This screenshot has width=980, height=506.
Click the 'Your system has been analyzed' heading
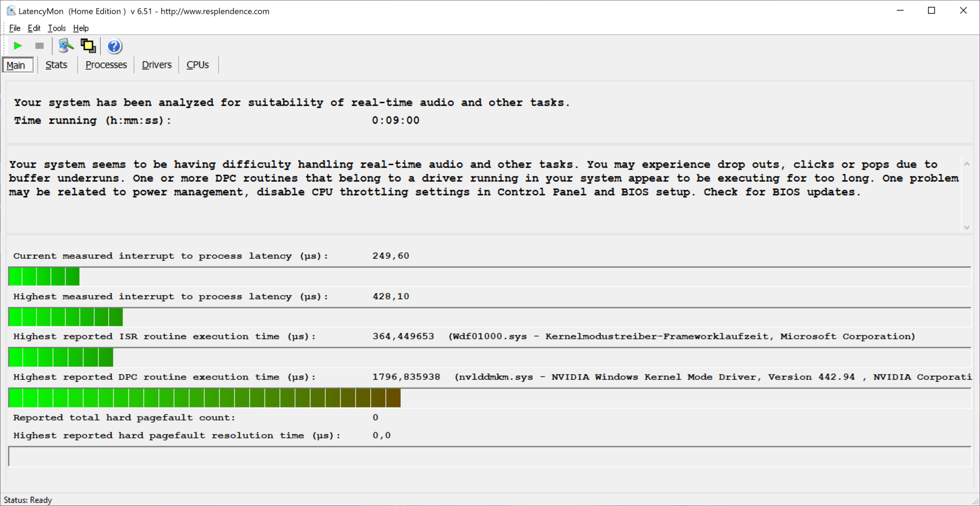coord(291,103)
